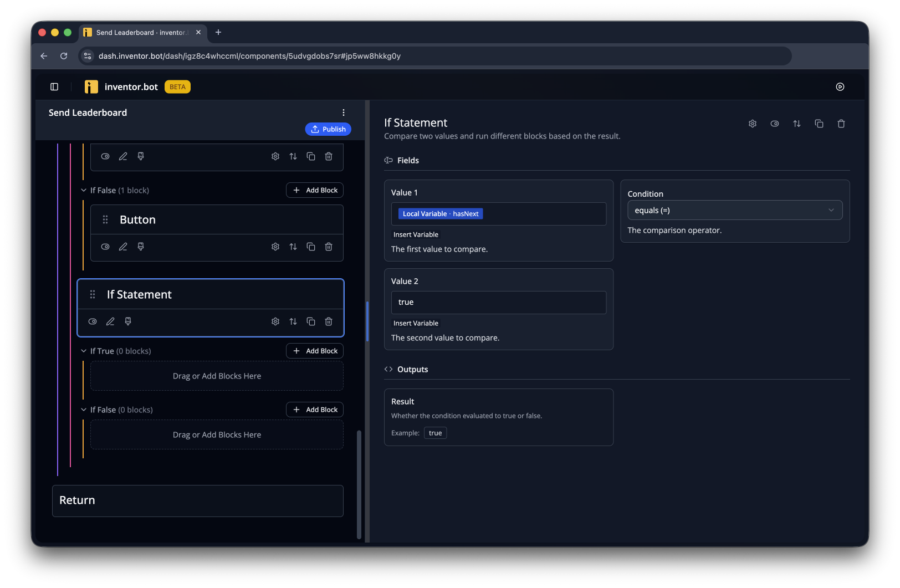Screen dimensions: 900x588
Task: Open the Condition equals (=) dropdown
Action: pos(735,210)
